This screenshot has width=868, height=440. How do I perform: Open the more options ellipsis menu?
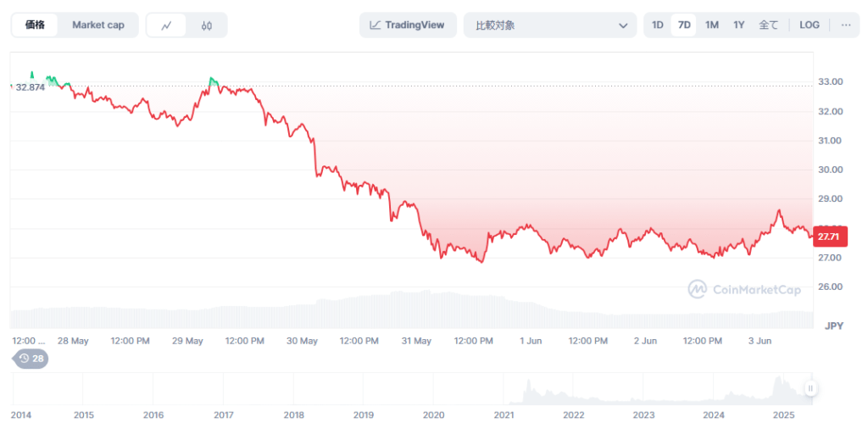845,25
